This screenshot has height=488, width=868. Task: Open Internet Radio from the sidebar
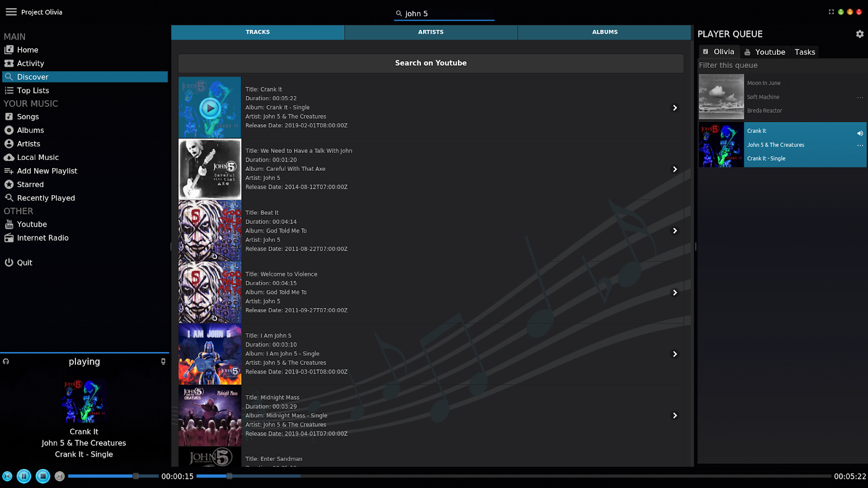click(x=42, y=237)
